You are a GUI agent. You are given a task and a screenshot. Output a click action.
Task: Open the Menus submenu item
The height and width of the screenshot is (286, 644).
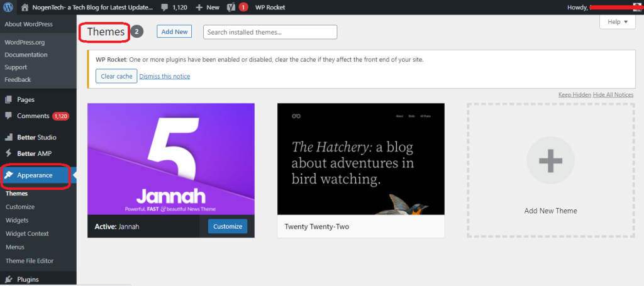15,247
